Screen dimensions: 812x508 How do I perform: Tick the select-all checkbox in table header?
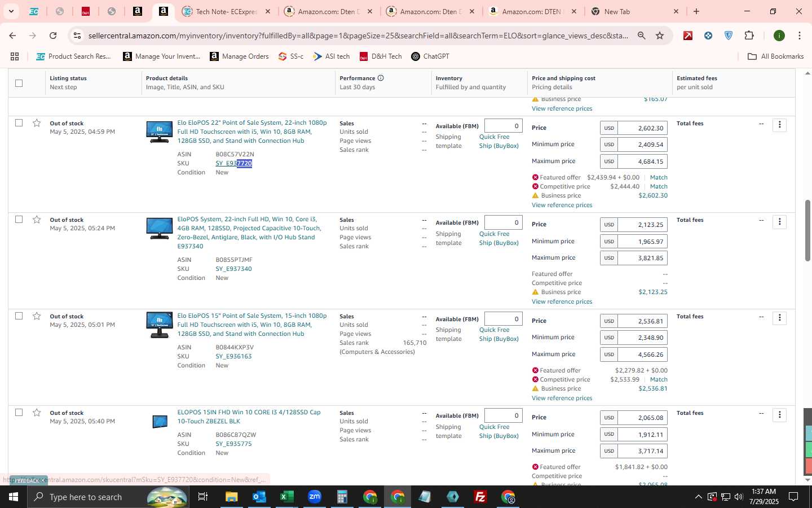(x=19, y=83)
